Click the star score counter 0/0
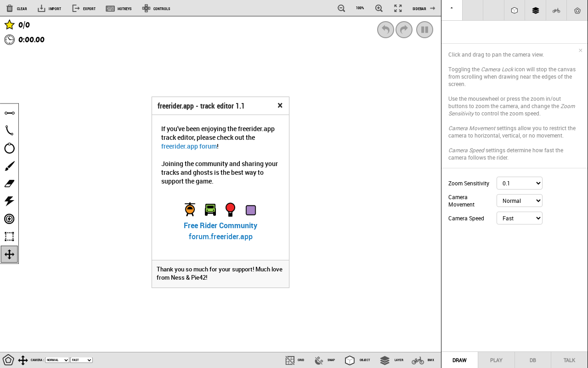Viewport: 588px width, 368px height. (17, 25)
